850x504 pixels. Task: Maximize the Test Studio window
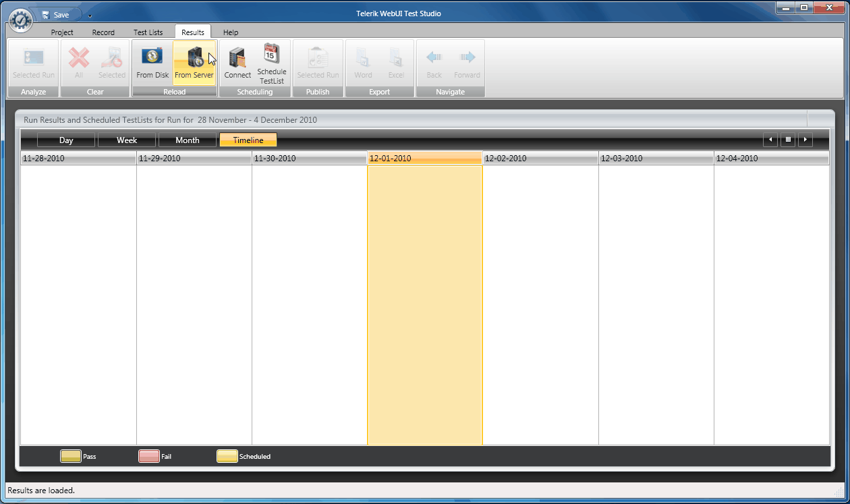tap(803, 7)
